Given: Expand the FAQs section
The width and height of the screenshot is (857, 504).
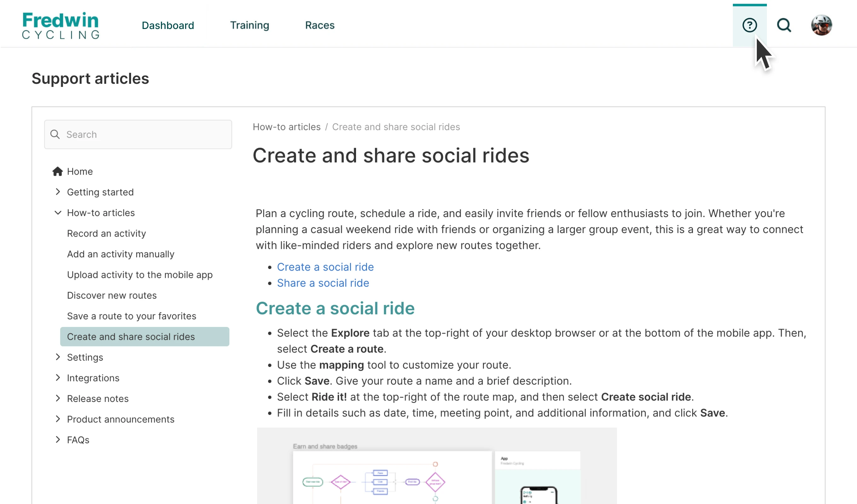Looking at the screenshot, I should click(58, 440).
